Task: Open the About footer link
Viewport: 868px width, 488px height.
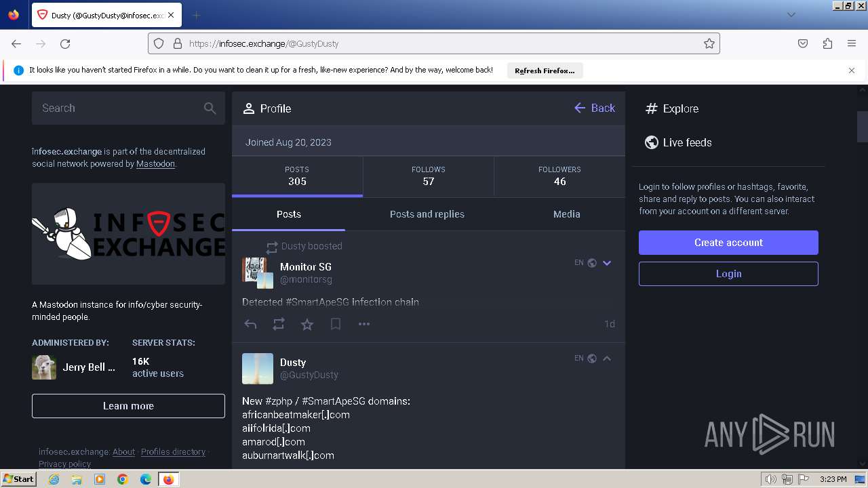Action: click(123, 452)
